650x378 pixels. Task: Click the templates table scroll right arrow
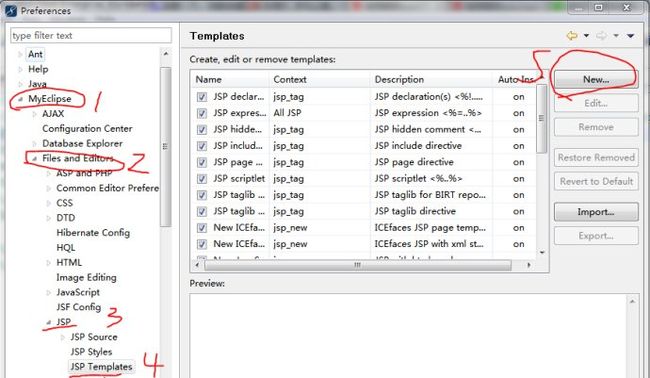[x=529, y=265]
